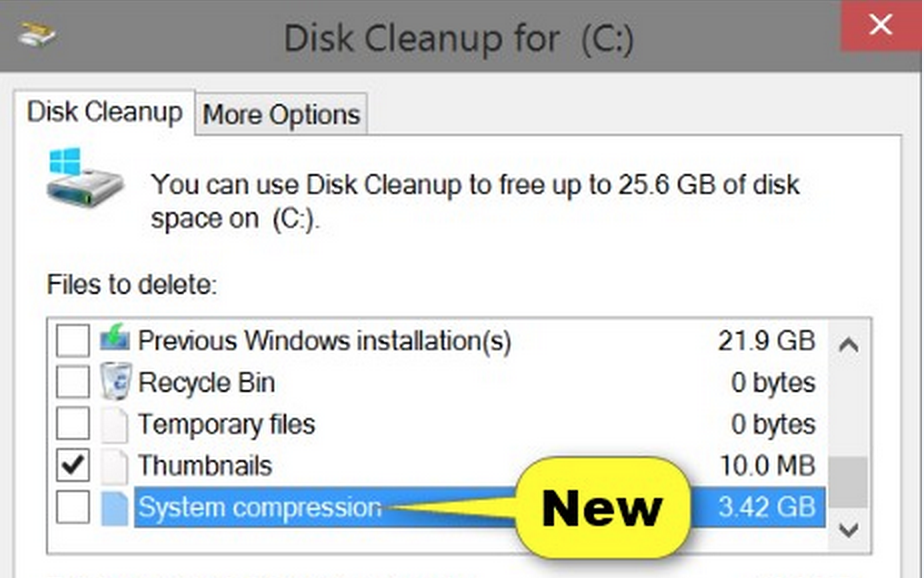Image resolution: width=924 pixels, height=578 pixels.
Task: Select the Disk Cleanup tab
Action: 105,112
